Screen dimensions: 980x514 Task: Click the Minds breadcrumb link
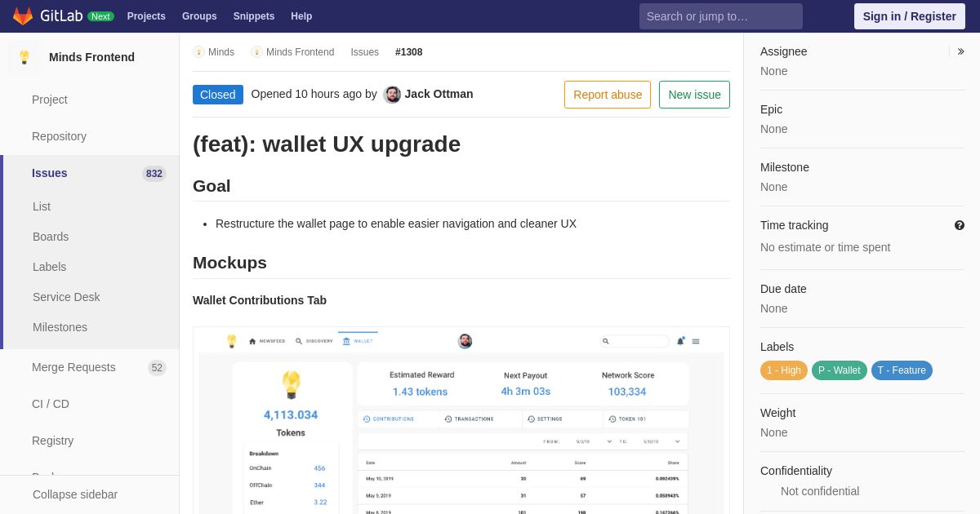coord(221,52)
